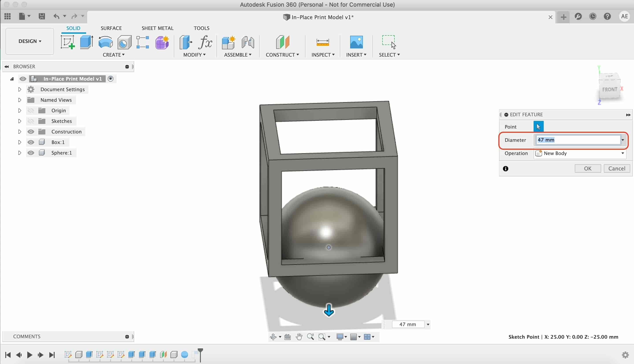Screen dimensions: 634x364
Task: Click the Redo arrow
Action: point(74,17)
